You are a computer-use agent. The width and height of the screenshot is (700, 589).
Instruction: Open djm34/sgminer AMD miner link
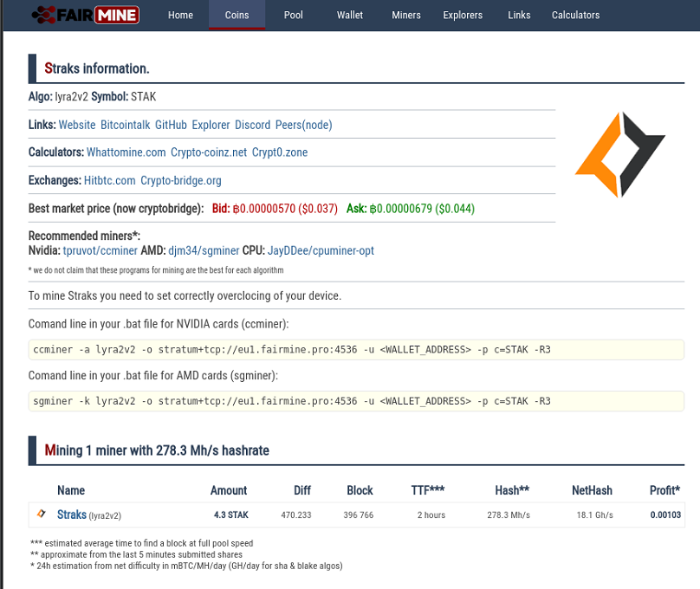(204, 251)
